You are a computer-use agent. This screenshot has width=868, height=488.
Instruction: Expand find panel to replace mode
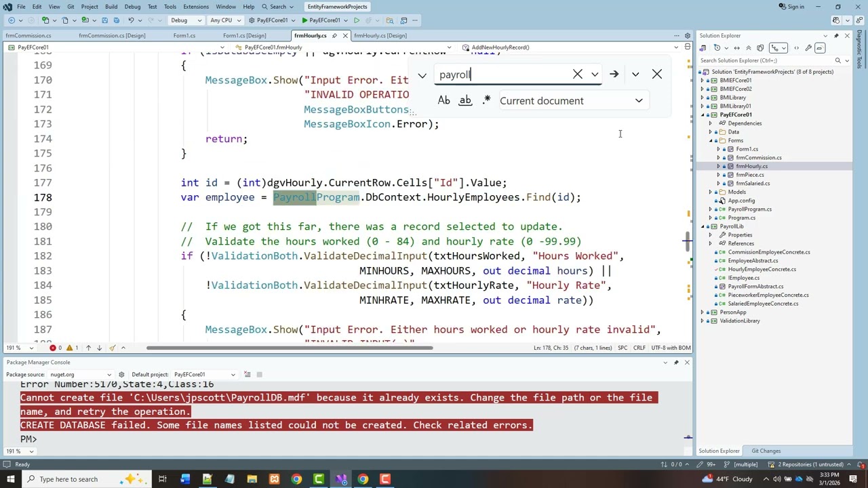pyautogui.click(x=422, y=75)
